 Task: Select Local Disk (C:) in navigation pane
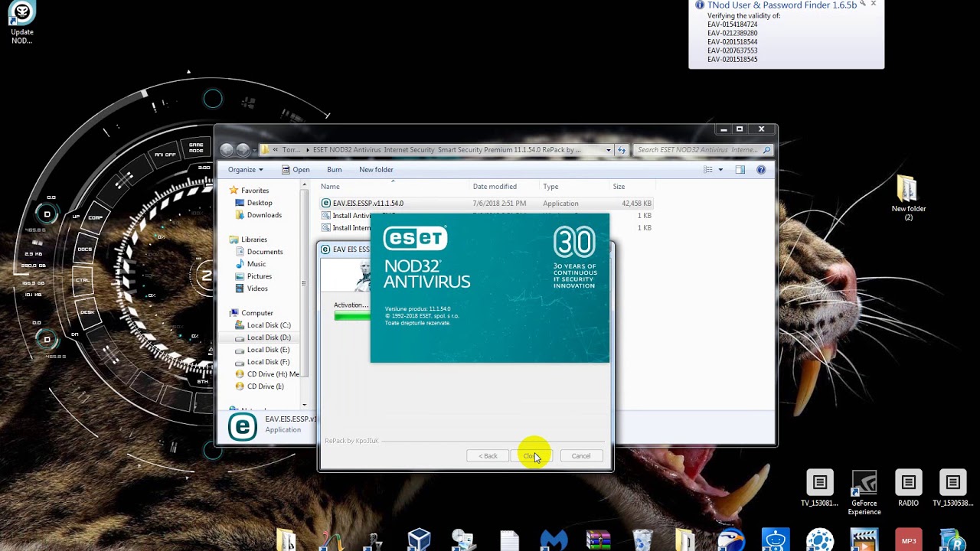[269, 325]
